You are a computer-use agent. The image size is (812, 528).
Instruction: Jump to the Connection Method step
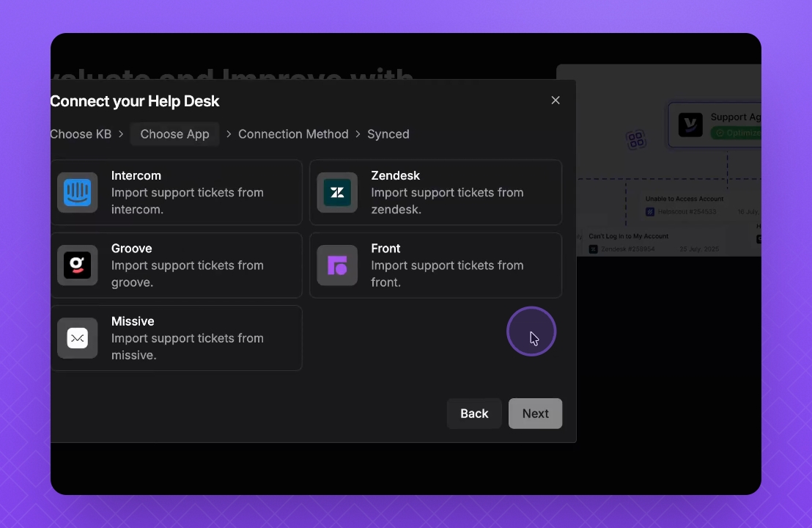pos(293,134)
